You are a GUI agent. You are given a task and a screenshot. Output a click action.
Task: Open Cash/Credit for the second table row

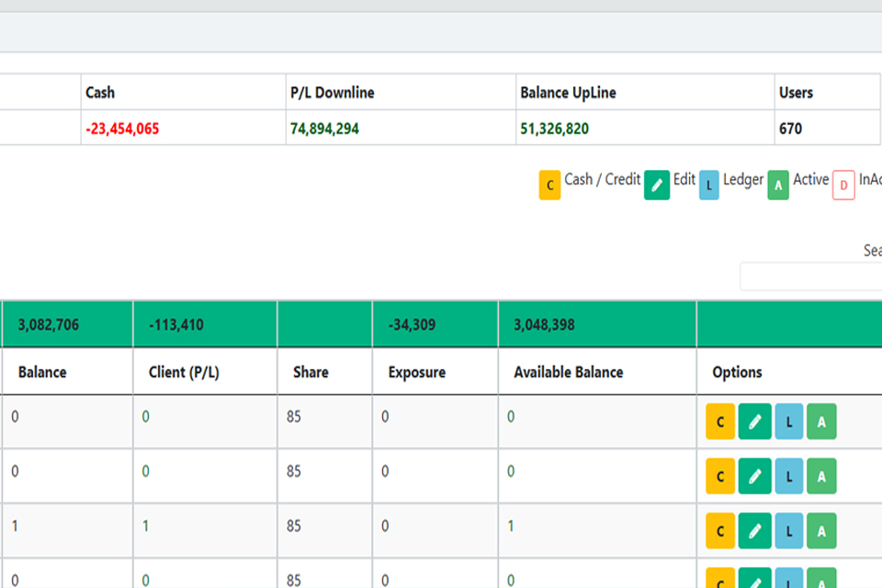(x=720, y=476)
